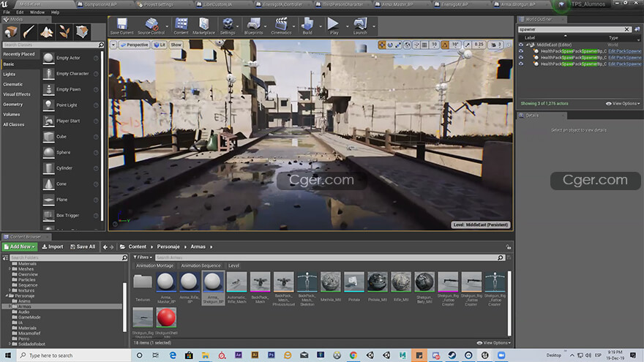Toggle the Level filter in Content Browser
Viewport: 644px width, 362px height.
233,265
